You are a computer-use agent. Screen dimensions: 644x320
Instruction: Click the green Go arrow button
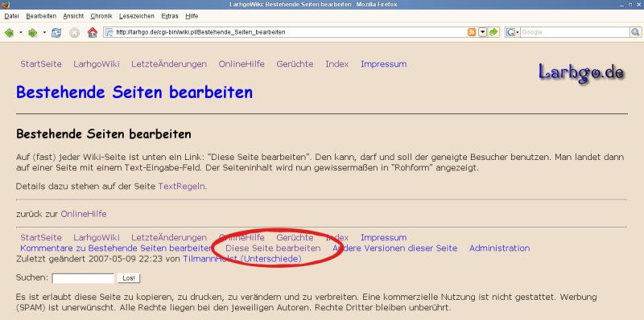(493, 32)
